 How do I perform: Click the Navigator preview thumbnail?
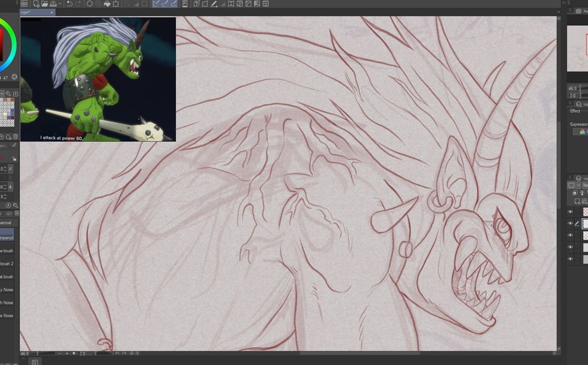(577, 49)
